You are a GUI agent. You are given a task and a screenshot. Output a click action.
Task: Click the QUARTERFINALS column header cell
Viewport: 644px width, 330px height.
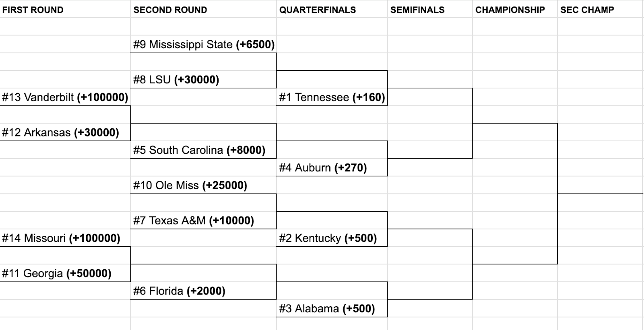332,9
